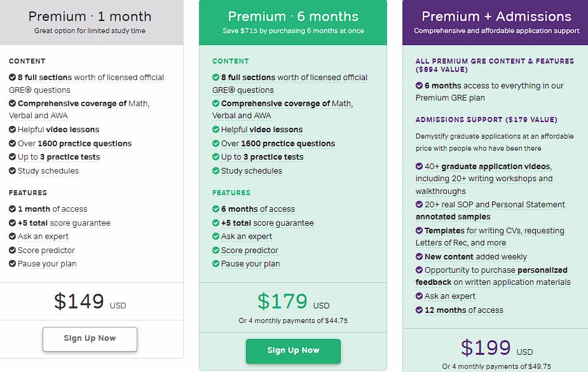The width and height of the screenshot is (588, 372).
Task: Click checkmark next to 'Study schedules' in 1 month plan
Action: [x=12, y=170]
